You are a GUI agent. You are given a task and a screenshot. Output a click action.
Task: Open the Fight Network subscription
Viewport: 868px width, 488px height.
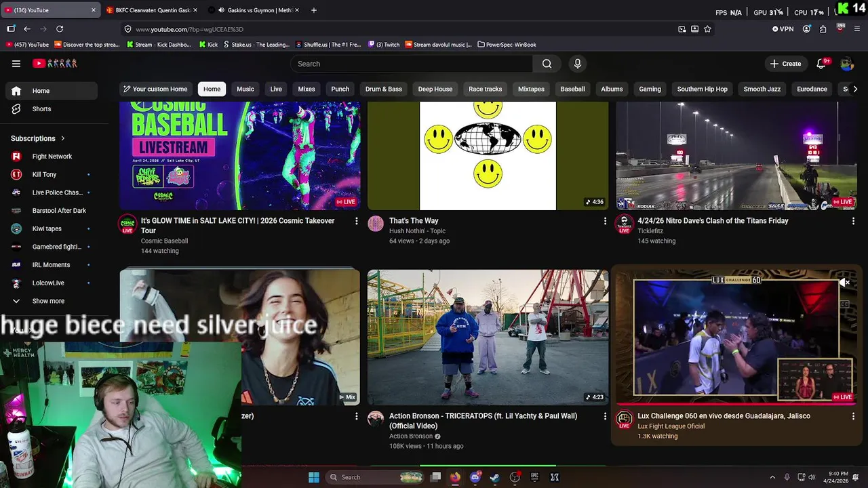(52, 157)
